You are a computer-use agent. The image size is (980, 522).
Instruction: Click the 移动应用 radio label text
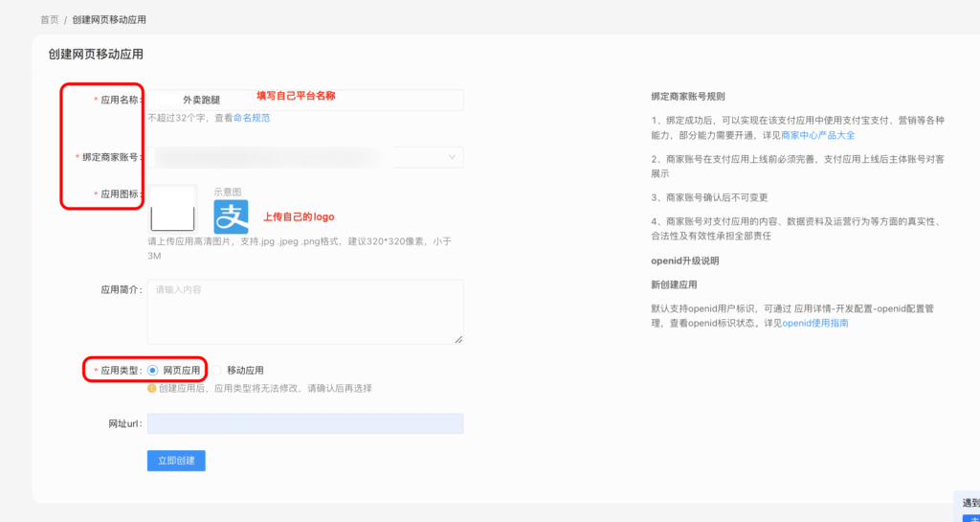coord(245,370)
